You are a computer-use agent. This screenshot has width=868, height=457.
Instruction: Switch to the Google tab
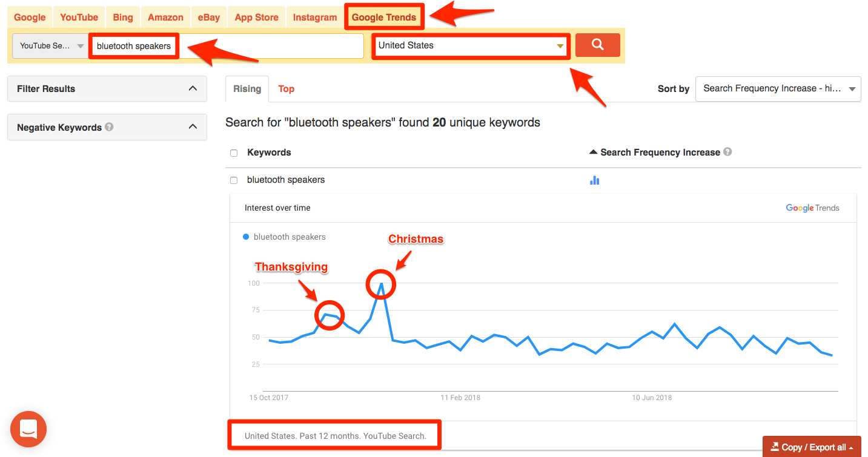(30, 18)
